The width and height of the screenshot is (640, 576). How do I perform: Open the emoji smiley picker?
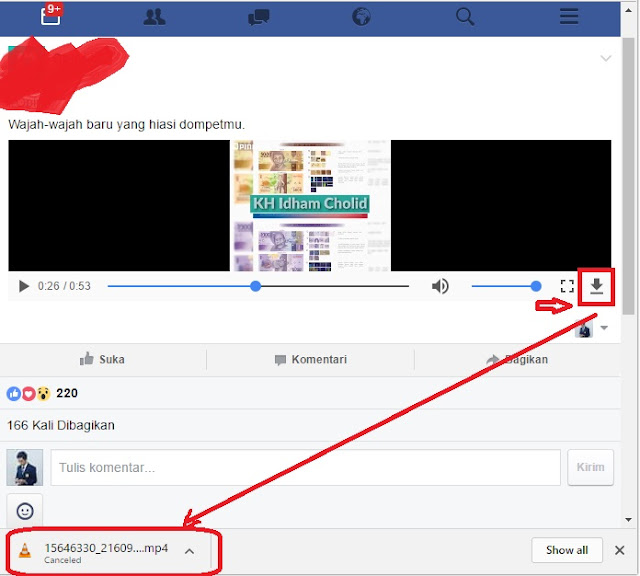click(x=25, y=511)
